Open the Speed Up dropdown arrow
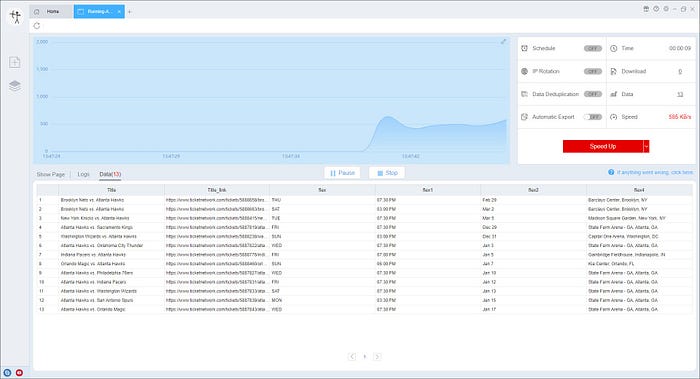700x379 pixels. click(x=646, y=146)
